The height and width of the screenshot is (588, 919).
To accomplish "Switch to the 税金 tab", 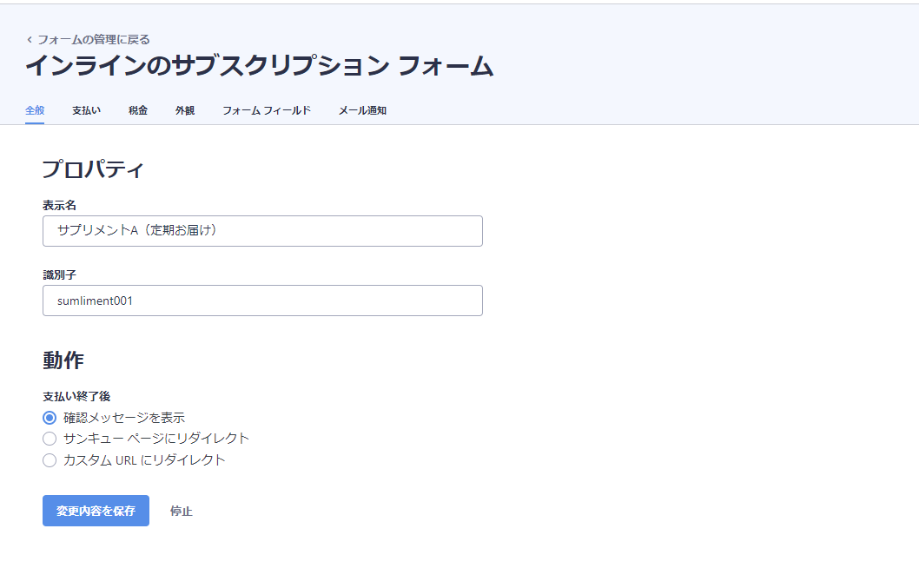I will 138,110.
